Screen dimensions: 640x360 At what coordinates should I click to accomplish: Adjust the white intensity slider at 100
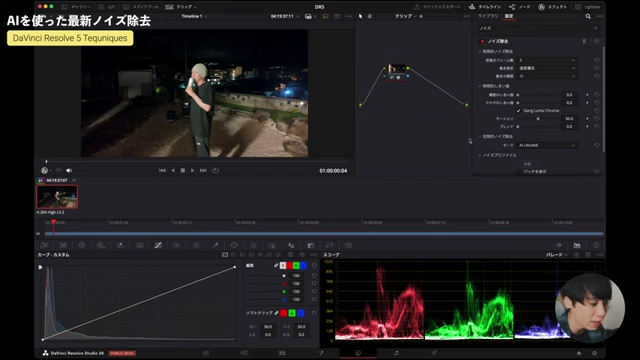284,276
